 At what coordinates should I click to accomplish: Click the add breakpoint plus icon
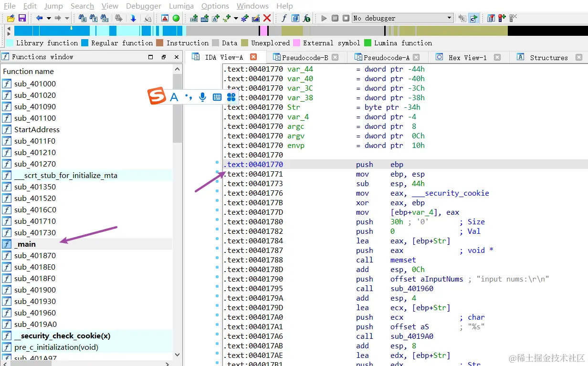coord(502,18)
